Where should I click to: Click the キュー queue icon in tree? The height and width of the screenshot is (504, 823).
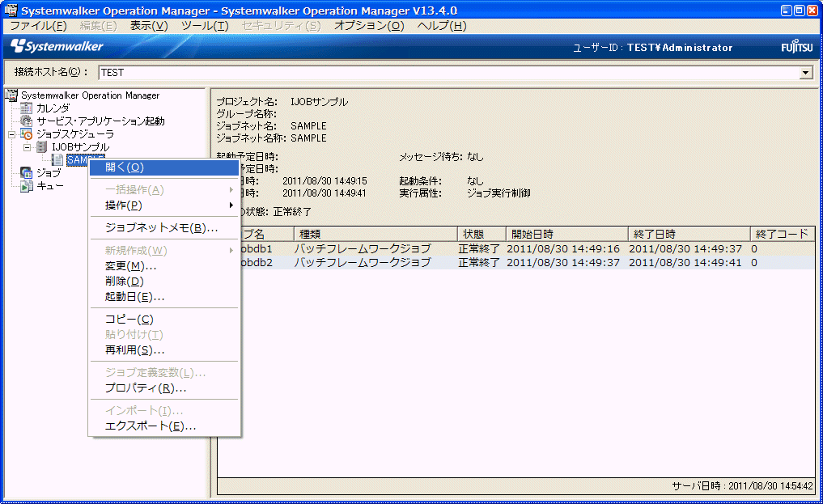tap(26, 185)
